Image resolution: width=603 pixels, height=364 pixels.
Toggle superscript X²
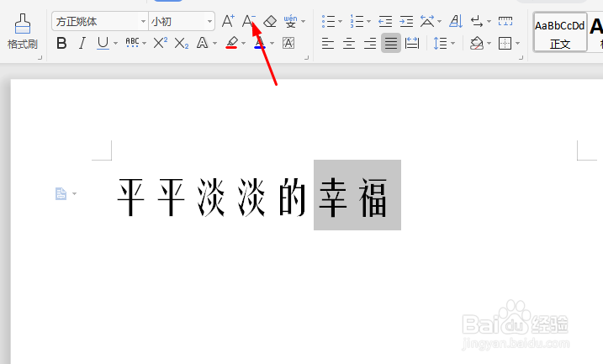[160, 43]
